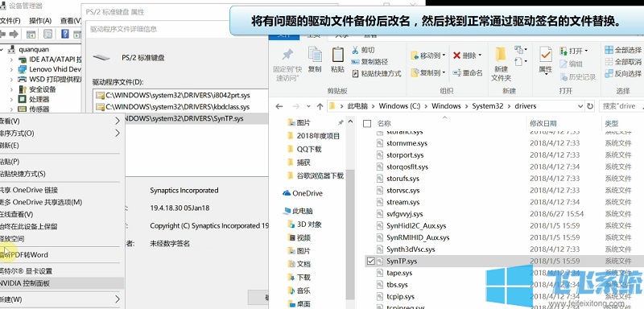This screenshot has height=309, width=644.
Task: Click Edit (编辑) in ribbon
Action: click(x=572, y=64)
